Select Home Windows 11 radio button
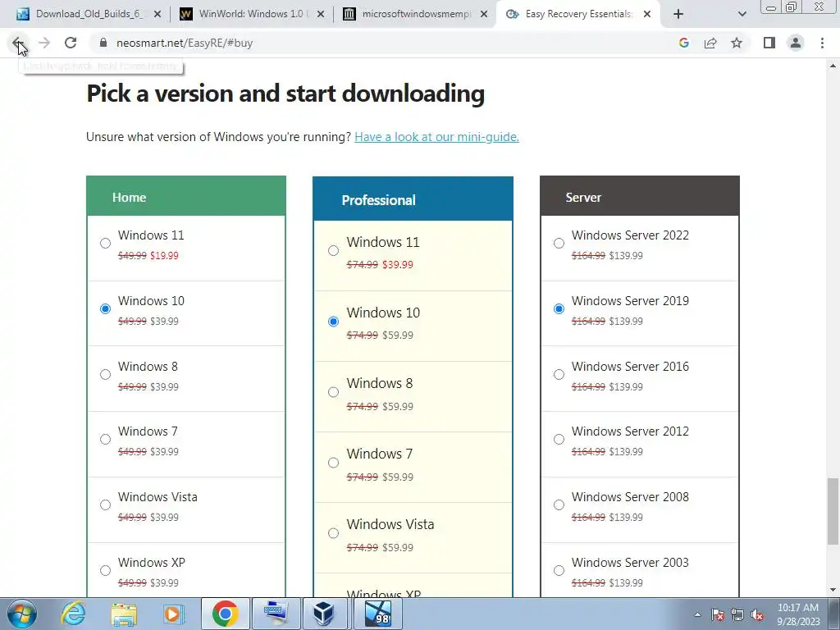Image resolution: width=840 pixels, height=630 pixels. (x=106, y=243)
